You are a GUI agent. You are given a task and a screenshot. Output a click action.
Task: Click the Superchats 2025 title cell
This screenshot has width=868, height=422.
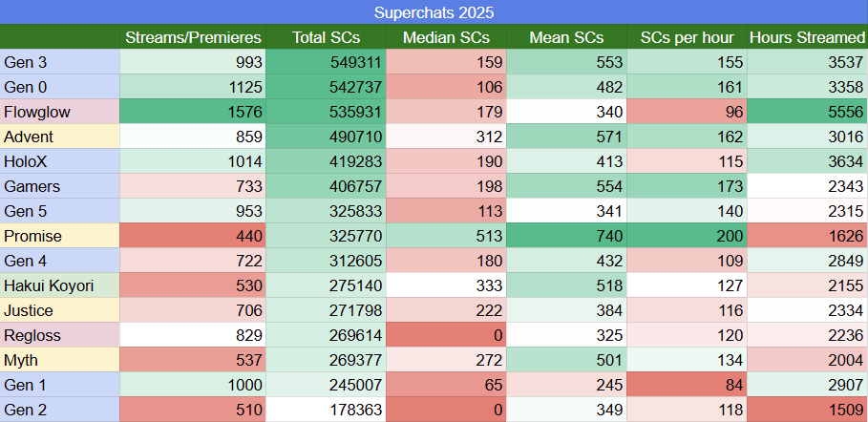coord(434,12)
